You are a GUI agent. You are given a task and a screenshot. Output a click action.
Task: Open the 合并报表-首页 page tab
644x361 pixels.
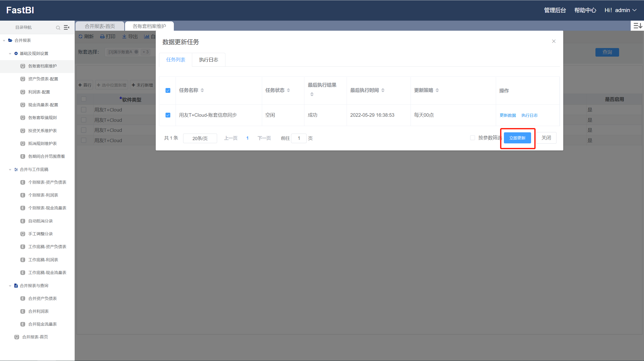tap(100, 26)
